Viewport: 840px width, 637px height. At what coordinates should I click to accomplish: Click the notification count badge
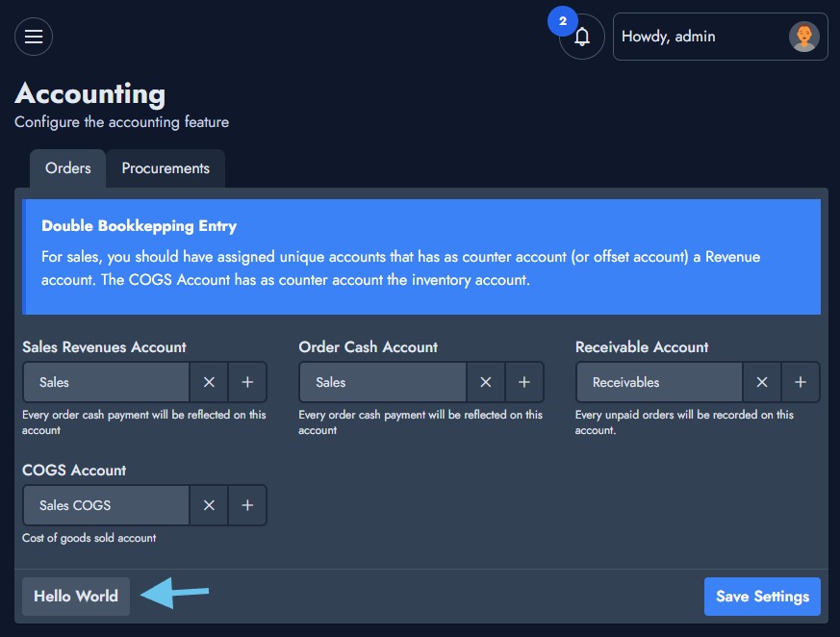(x=563, y=21)
